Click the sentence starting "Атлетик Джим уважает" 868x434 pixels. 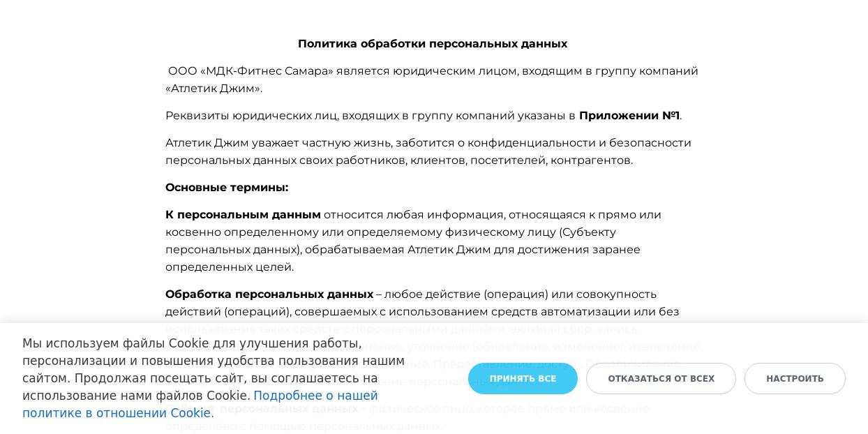click(279, 143)
